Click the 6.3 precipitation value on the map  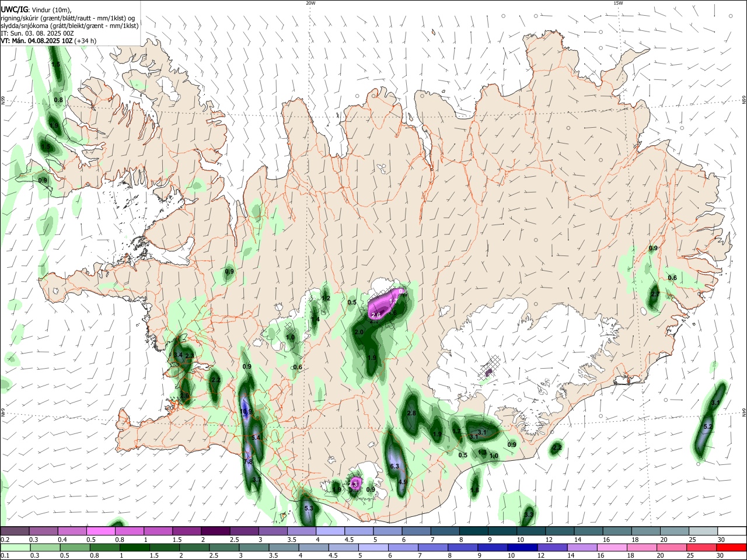click(394, 466)
